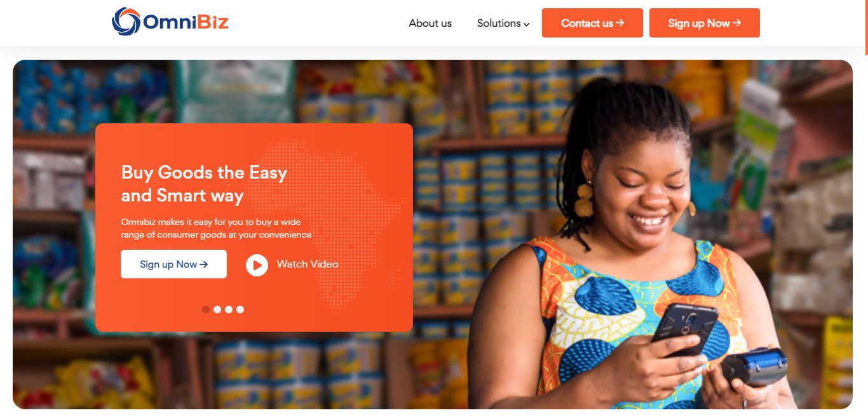
Task: Click the white Sign up Now button in the hero card
Action: pos(173,264)
